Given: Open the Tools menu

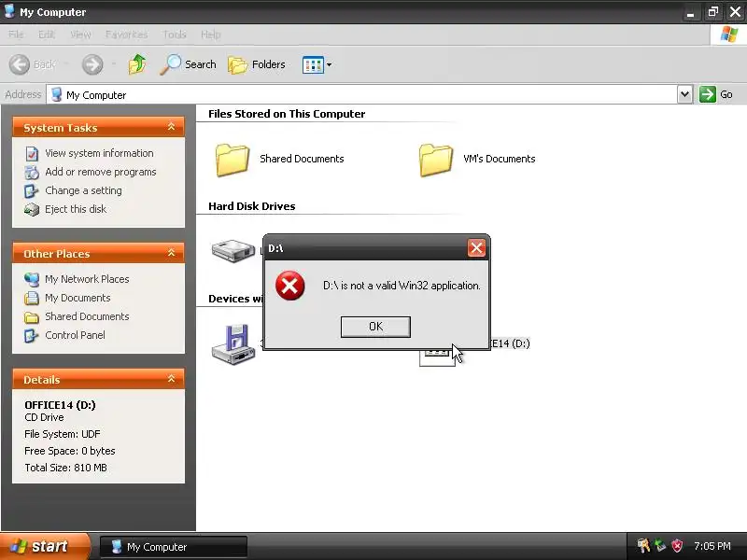Looking at the screenshot, I should click(x=175, y=35).
